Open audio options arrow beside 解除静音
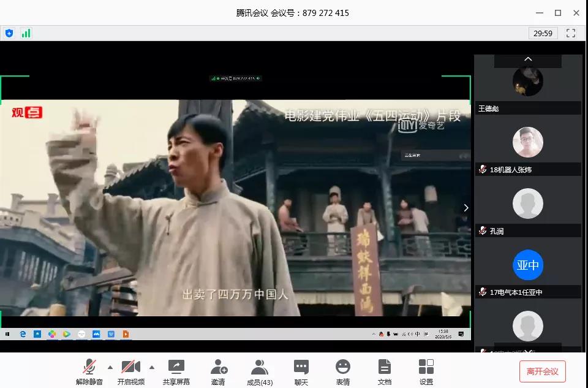This screenshot has width=588, height=388. click(x=110, y=367)
